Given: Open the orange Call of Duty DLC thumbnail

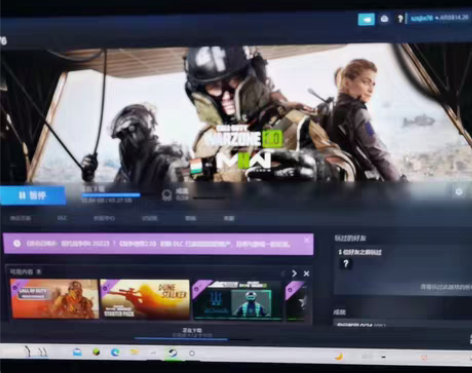Looking at the screenshot, I should pyautogui.click(x=55, y=299).
